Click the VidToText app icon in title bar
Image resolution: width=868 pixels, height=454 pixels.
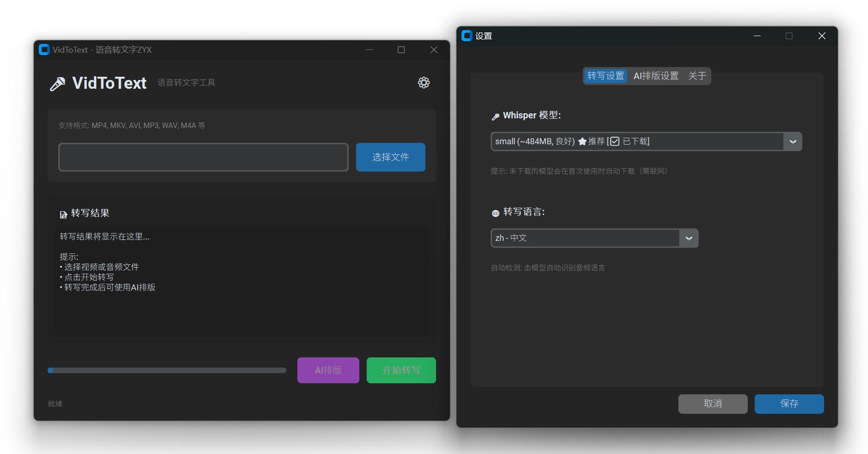click(44, 49)
